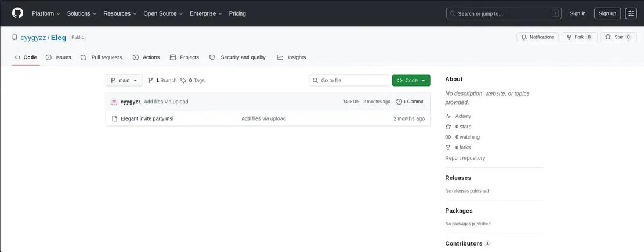Screen dimensions: 644x252
Task: Switch to the Actions tab
Action: [x=146, y=57]
